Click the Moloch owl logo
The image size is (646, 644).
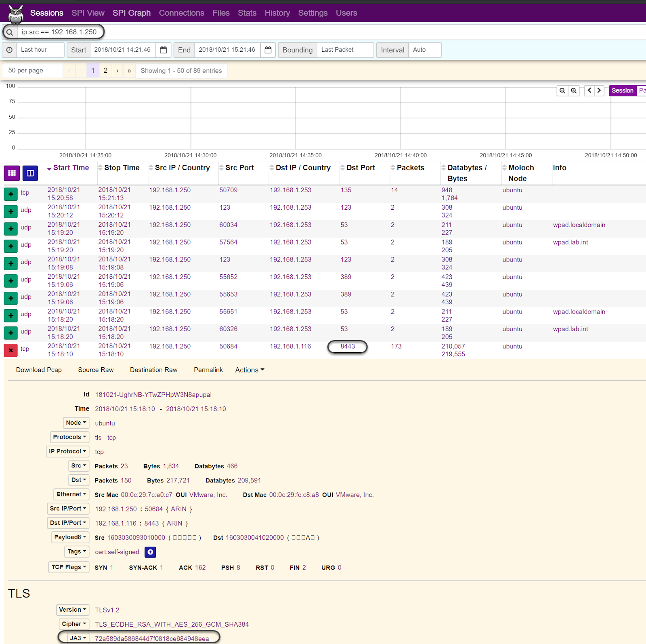point(16,14)
